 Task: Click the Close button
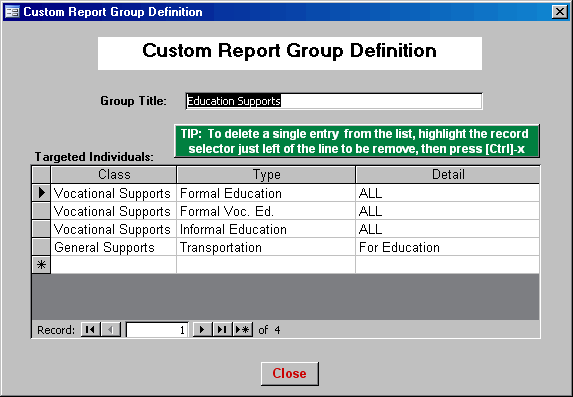pos(290,374)
